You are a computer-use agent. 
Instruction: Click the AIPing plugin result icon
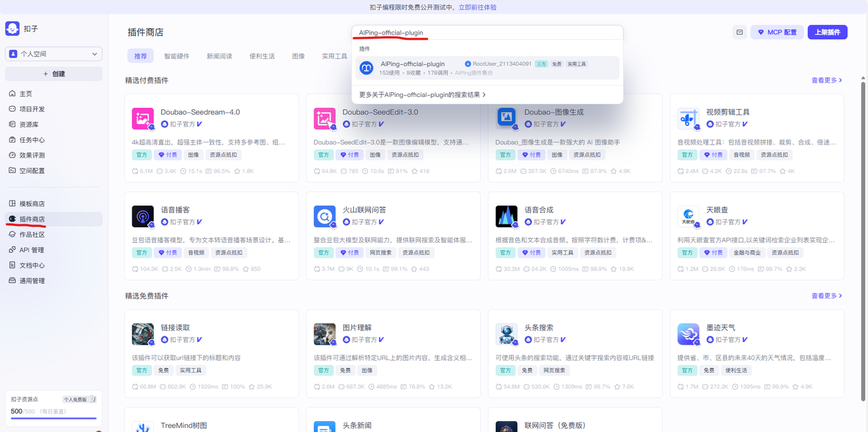click(x=366, y=68)
